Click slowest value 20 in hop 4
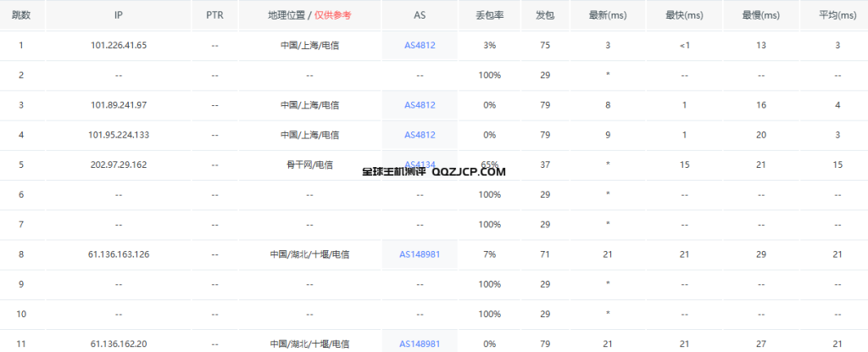Viewport: 868px width, 352px height. (761, 135)
